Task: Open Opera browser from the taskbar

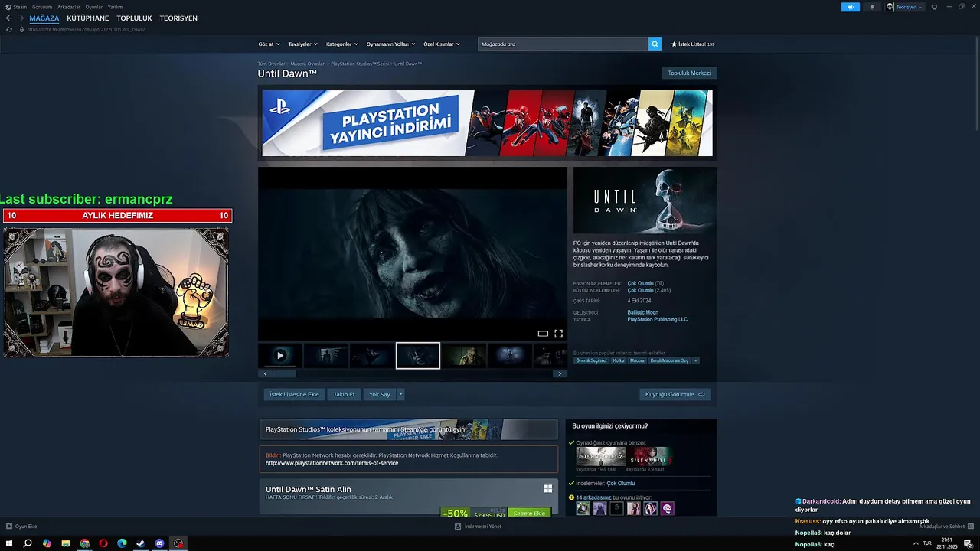Action: tap(103, 543)
